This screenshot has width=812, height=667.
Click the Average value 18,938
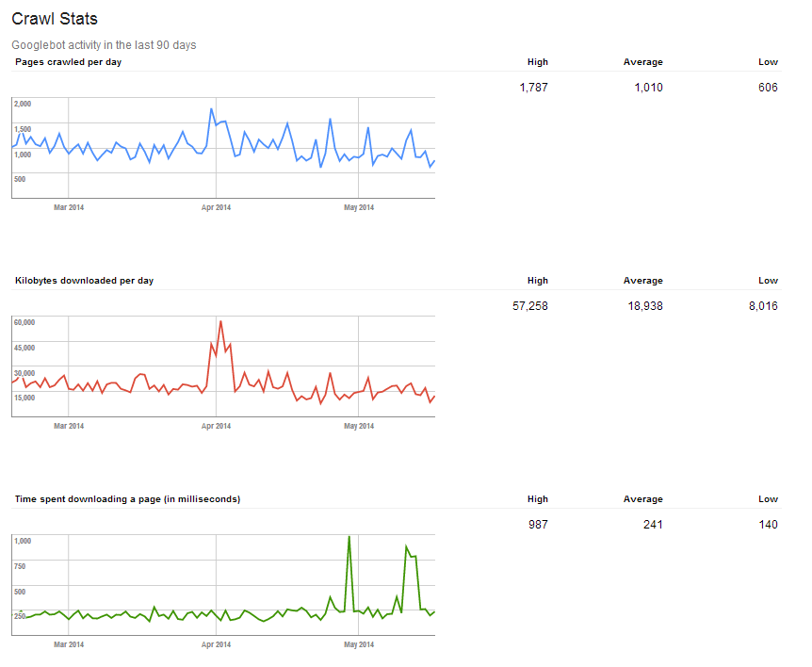click(645, 306)
